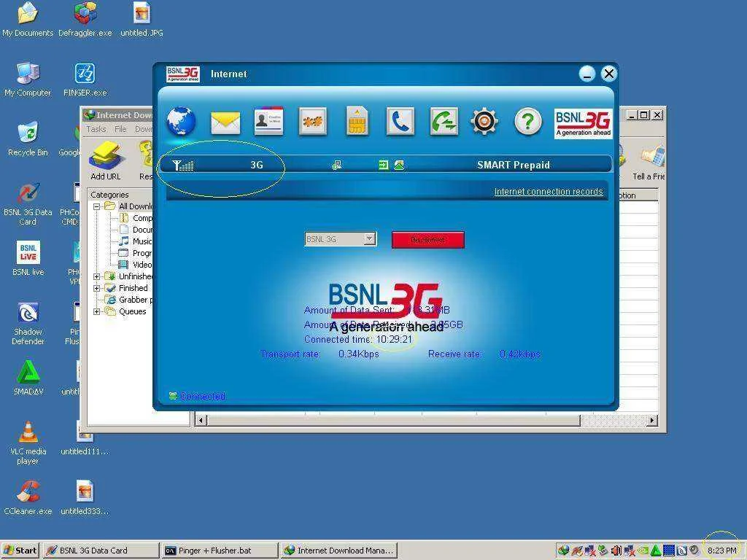Viewport: 747px width, 560px height.
Task: Minimize the BSNL 3G window
Action: pos(587,74)
